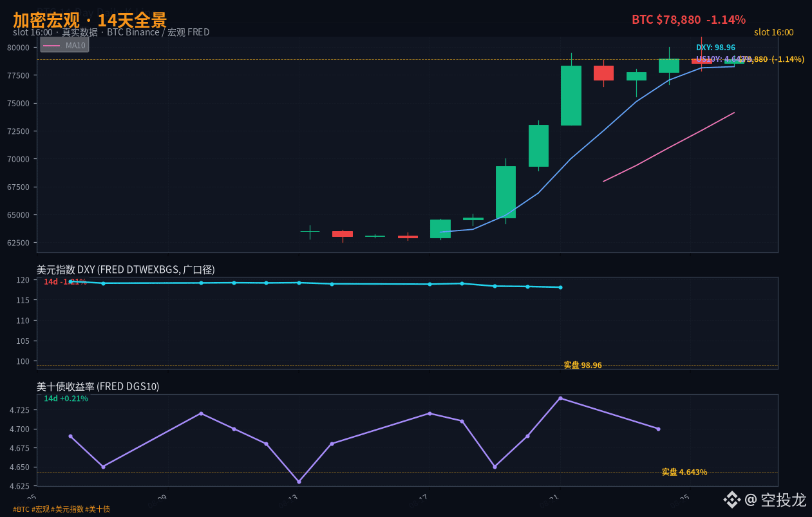
Task: Click the 72500 y-axis label
Action: point(18,131)
